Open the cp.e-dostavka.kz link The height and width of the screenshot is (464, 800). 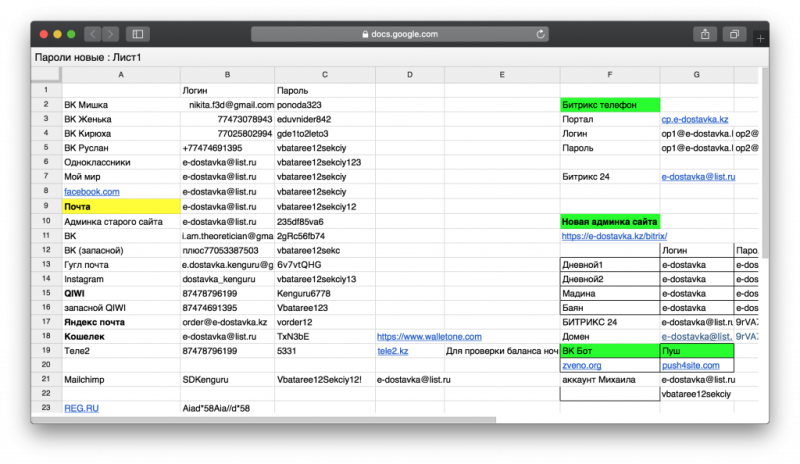[x=694, y=119]
